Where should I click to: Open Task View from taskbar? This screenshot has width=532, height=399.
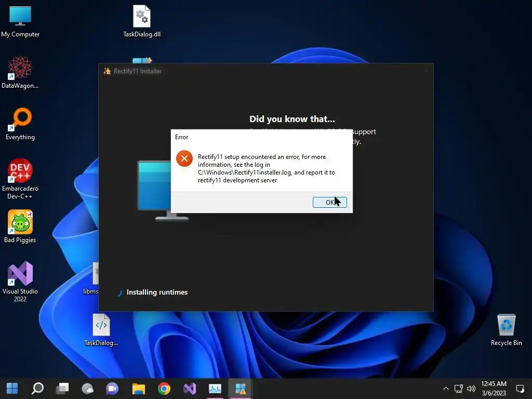[62, 389]
